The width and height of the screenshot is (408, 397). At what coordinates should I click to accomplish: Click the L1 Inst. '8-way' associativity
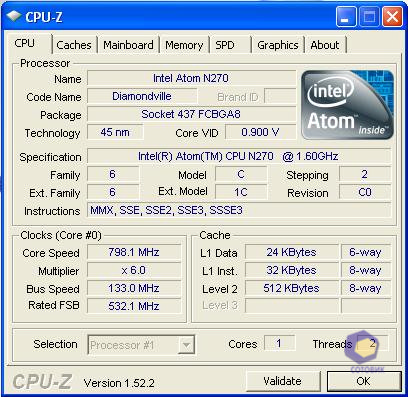[x=366, y=270]
